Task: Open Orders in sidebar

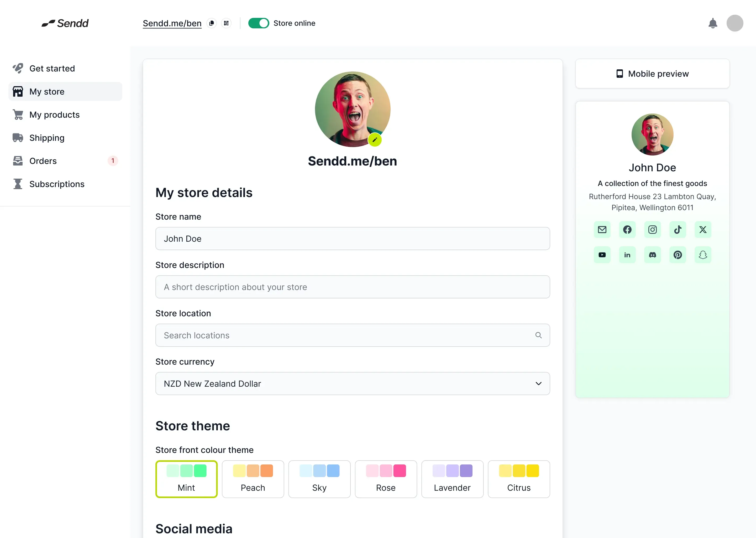Action: tap(65, 161)
